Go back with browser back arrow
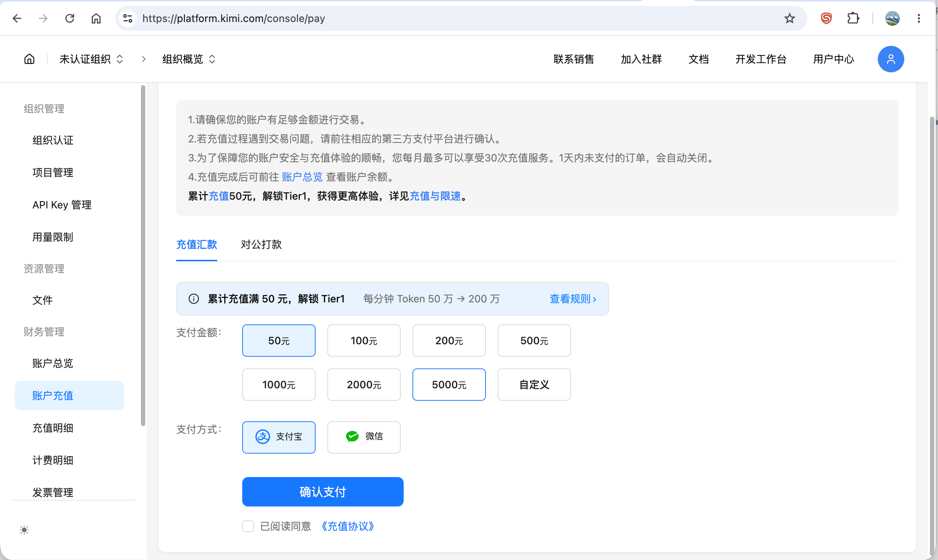938x560 pixels. (x=17, y=18)
